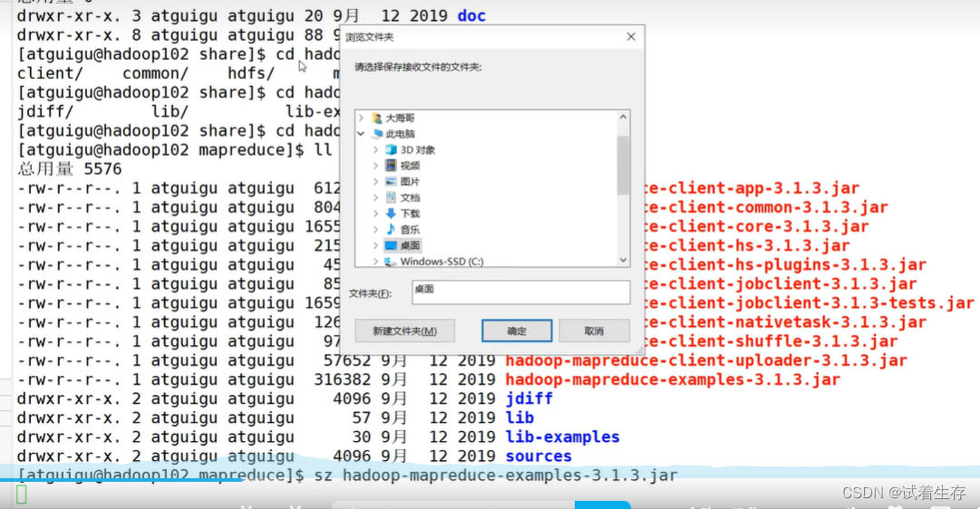Expand the 下载 folder chevron

(375, 214)
